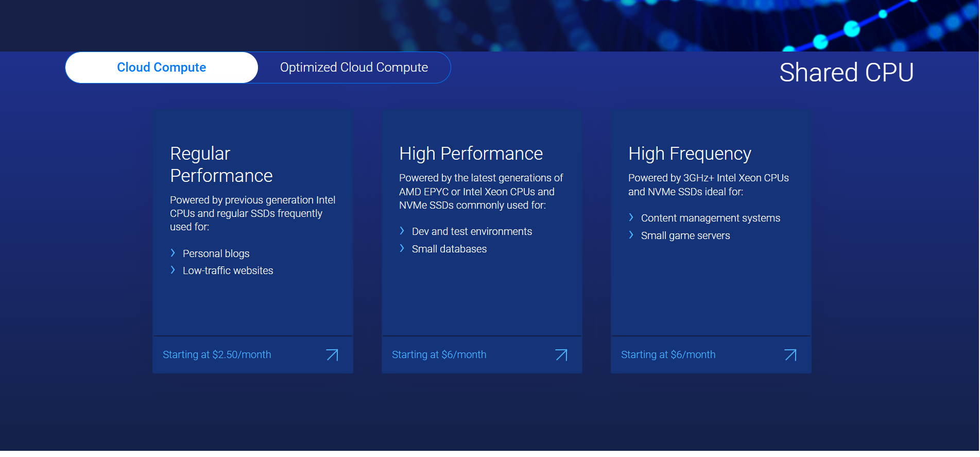Select the Optimized Cloud Compute tab
Image resolution: width=980 pixels, height=457 pixels.
click(x=354, y=67)
